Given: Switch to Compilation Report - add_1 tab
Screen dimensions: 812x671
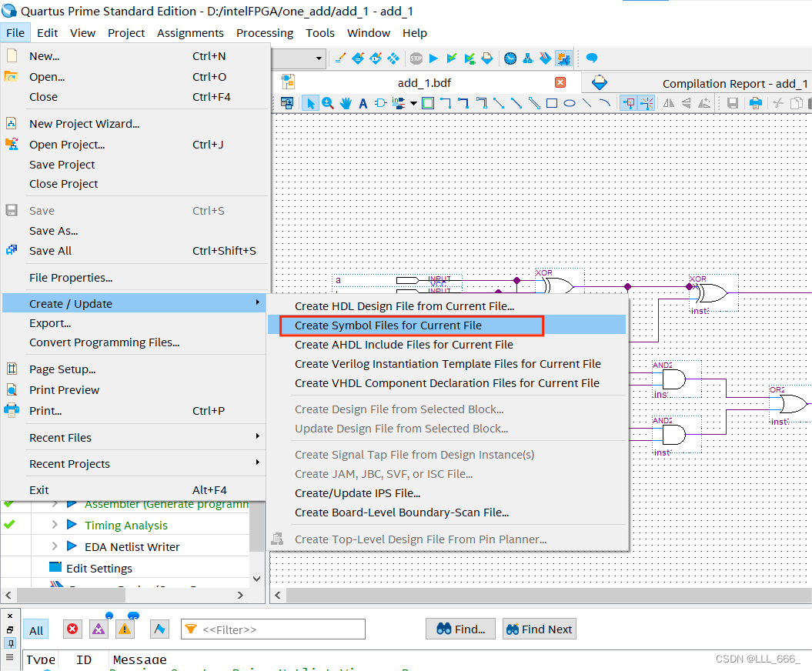Looking at the screenshot, I should tap(697, 83).
